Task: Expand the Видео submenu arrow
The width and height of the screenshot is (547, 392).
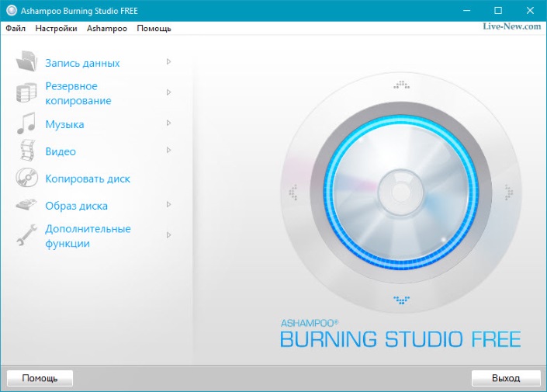Action: pos(168,150)
